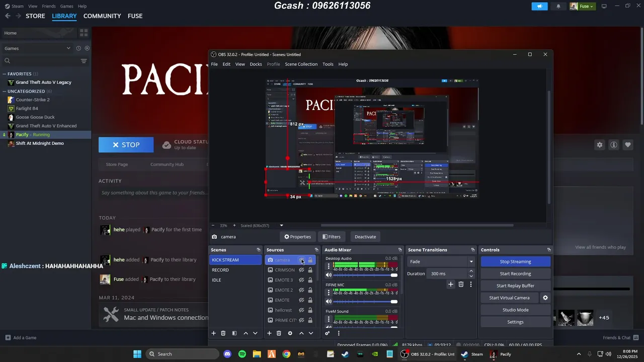Increase transition duration with up arrow
Screen dimensions: 644x362
[471, 271]
